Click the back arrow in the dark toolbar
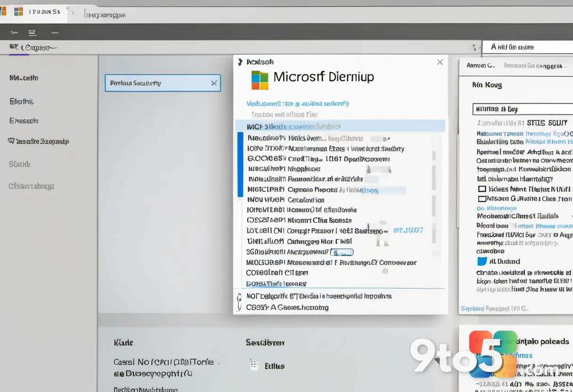Screen dimensions: 573x392 tap(14, 33)
